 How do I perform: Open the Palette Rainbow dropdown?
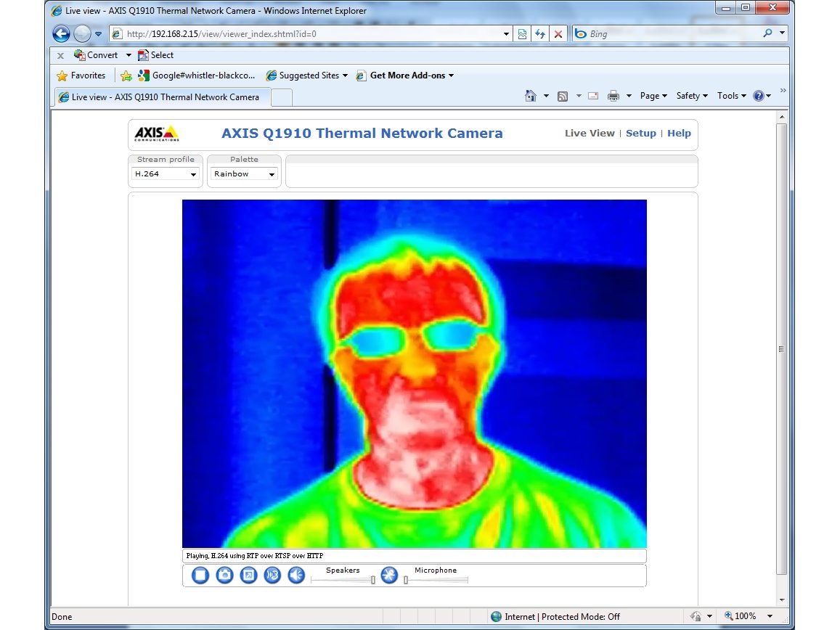click(244, 174)
